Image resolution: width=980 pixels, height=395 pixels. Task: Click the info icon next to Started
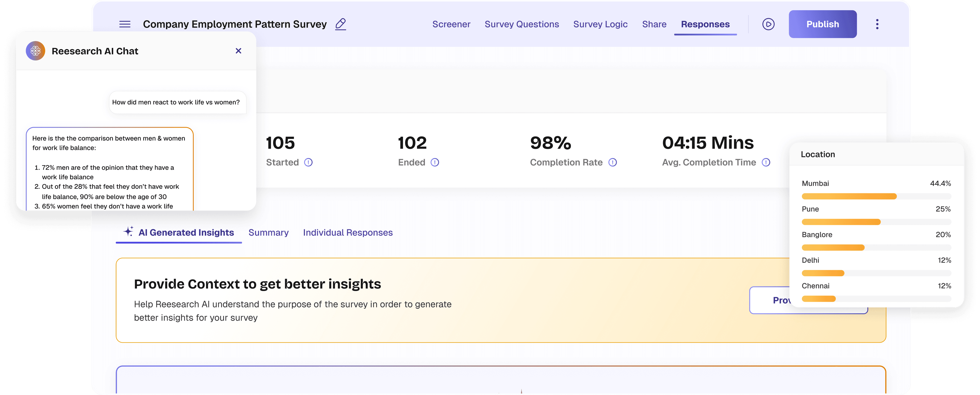[309, 162]
